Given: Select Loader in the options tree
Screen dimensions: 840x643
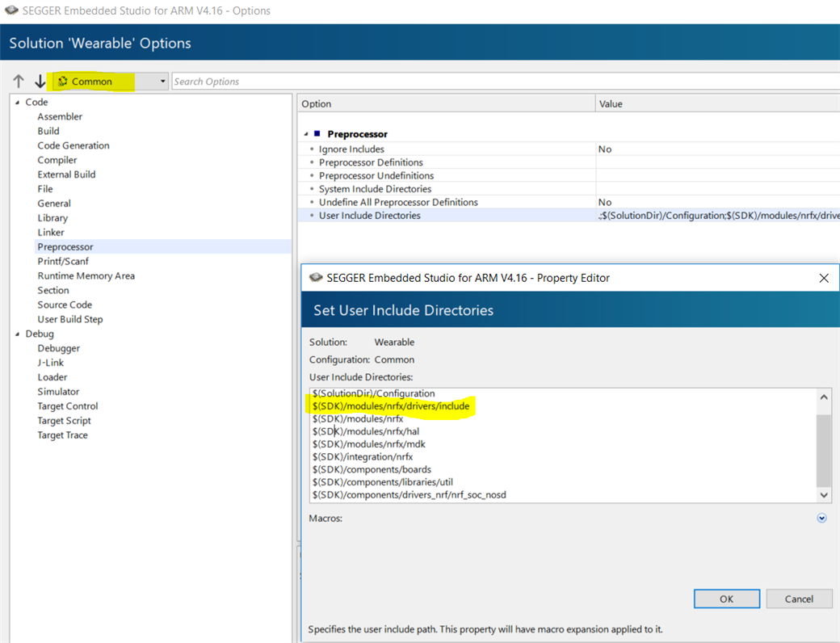Looking at the screenshot, I should coord(52,377).
